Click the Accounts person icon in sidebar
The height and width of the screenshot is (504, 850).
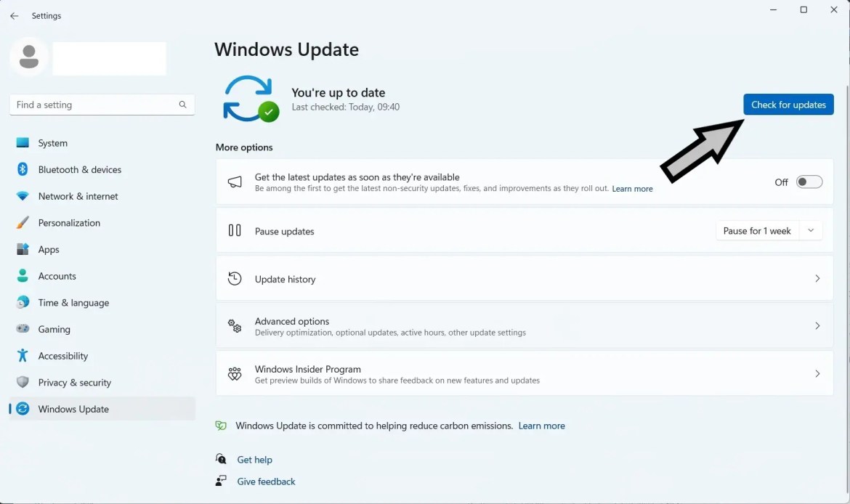point(23,275)
